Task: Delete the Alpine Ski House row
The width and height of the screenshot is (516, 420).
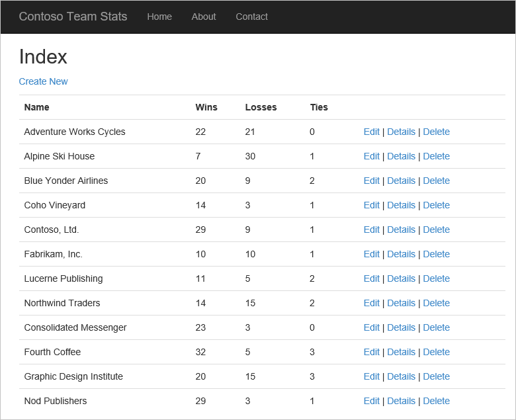Action: 436,156
